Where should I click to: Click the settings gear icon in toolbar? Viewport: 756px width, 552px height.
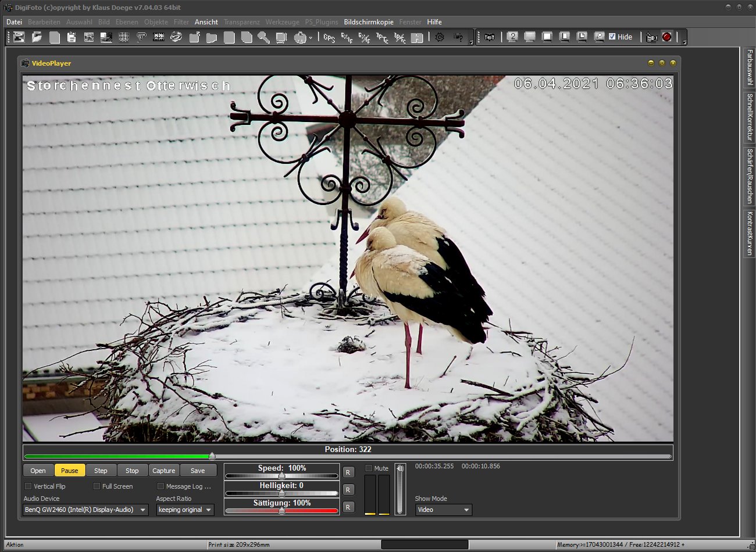pos(440,37)
